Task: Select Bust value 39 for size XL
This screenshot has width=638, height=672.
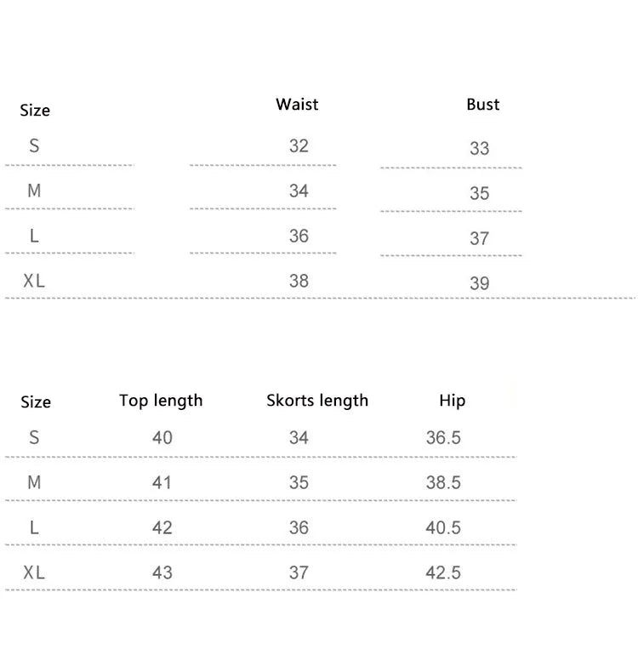Action: point(480,284)
